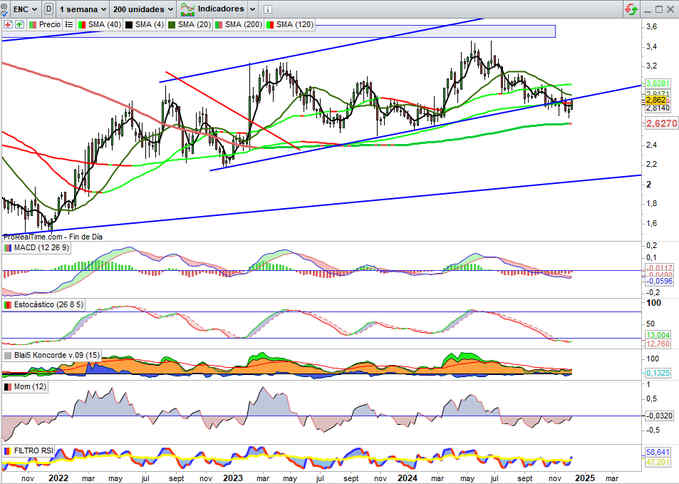Click the black SMA (4) color swatch
The width and height of the screenshot is (679, 484).
point(127,23)
